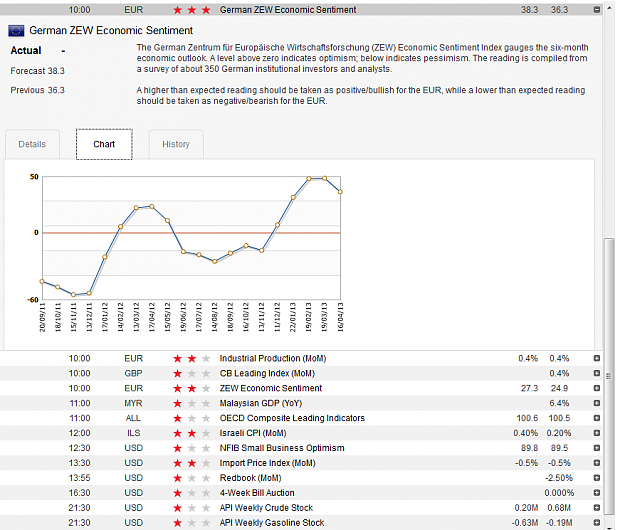The height and width of the screenshot is (530, 625).
Task: Click the -2.50% previous value for Redbook
Action: (x=559, y=478)
